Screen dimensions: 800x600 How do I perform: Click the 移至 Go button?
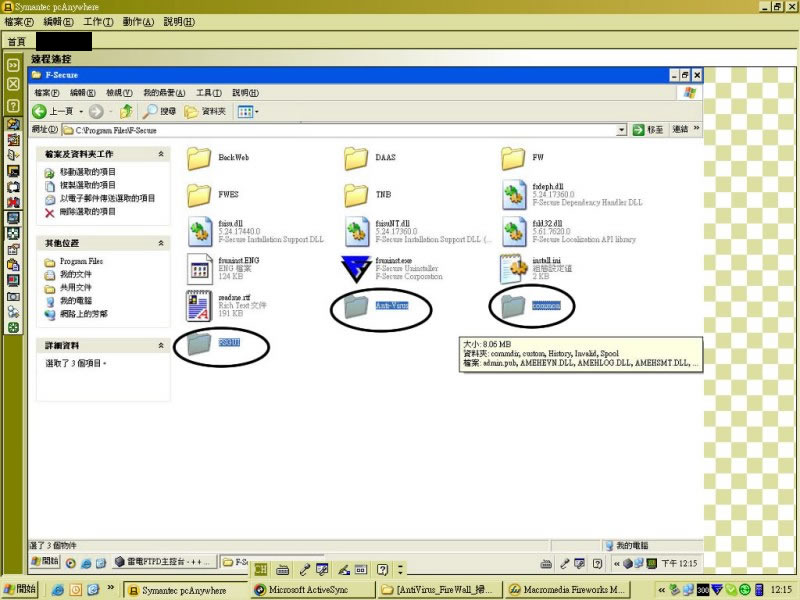648,130
